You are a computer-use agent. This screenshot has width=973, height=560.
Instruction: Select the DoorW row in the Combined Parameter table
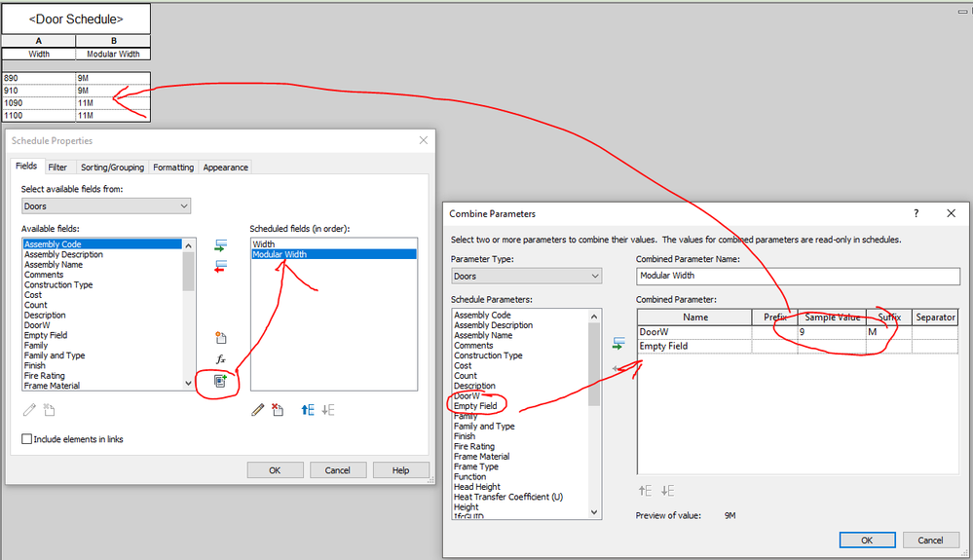click(798, 332)
